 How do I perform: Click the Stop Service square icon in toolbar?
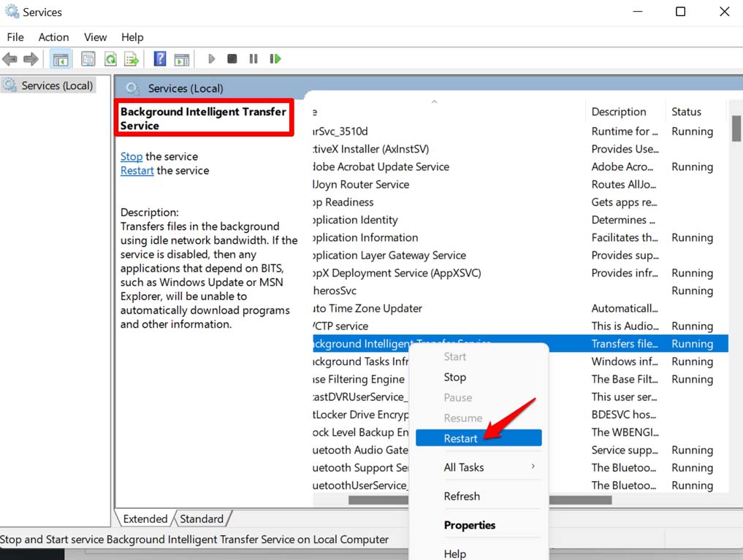pos(232,59)
